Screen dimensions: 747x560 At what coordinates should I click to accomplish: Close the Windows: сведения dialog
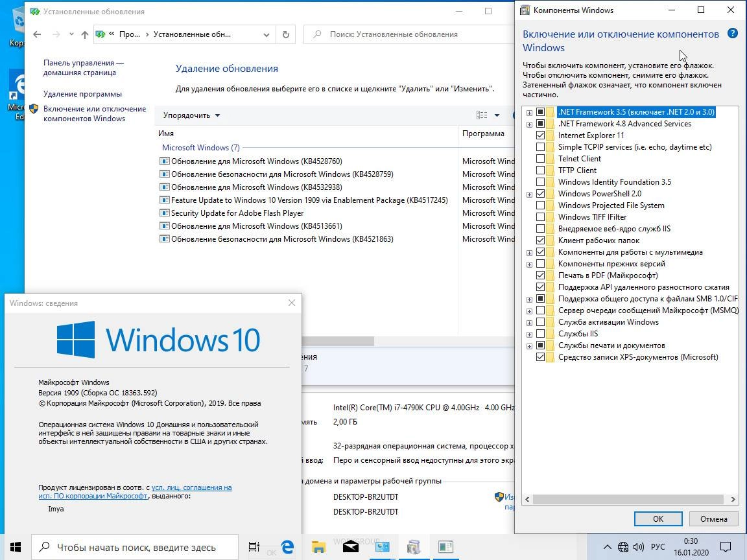coord(292,303)
